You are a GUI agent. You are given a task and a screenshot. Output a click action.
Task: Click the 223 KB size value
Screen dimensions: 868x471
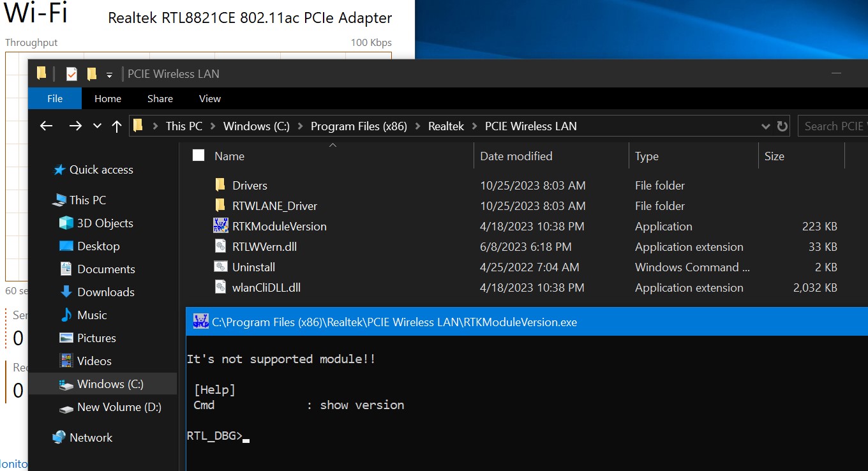coord(819,226)
